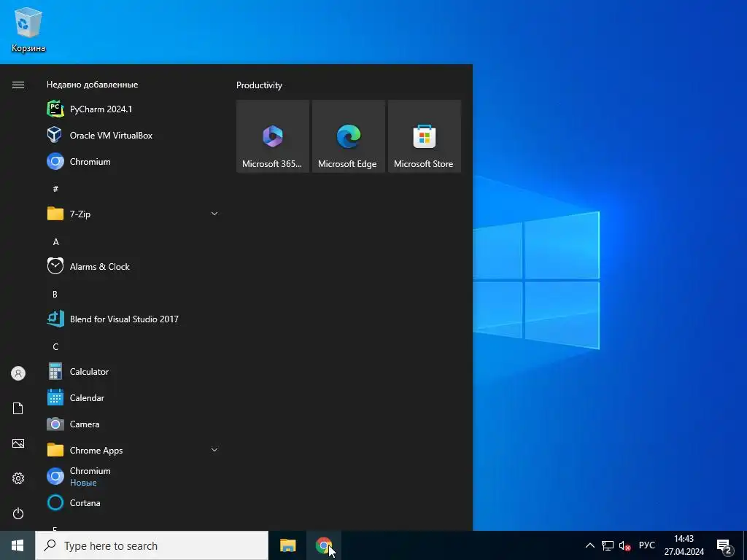The width and height of the screenshot is (747, 560).
Task: Click the Недавно добавленные heading
Action: pyautogui.click(x=93, y=85)
